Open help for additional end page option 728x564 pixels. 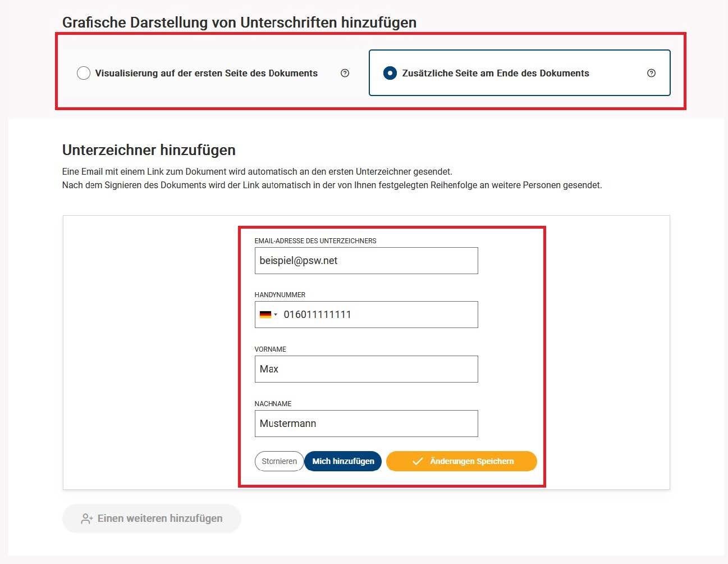[651, 73]
